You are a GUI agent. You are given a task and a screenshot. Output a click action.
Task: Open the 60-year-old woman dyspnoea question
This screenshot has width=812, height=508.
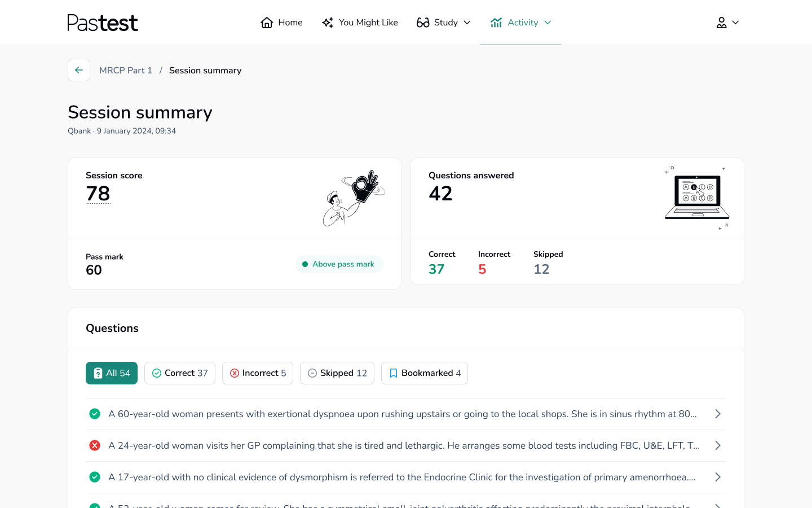coord(402,414)
